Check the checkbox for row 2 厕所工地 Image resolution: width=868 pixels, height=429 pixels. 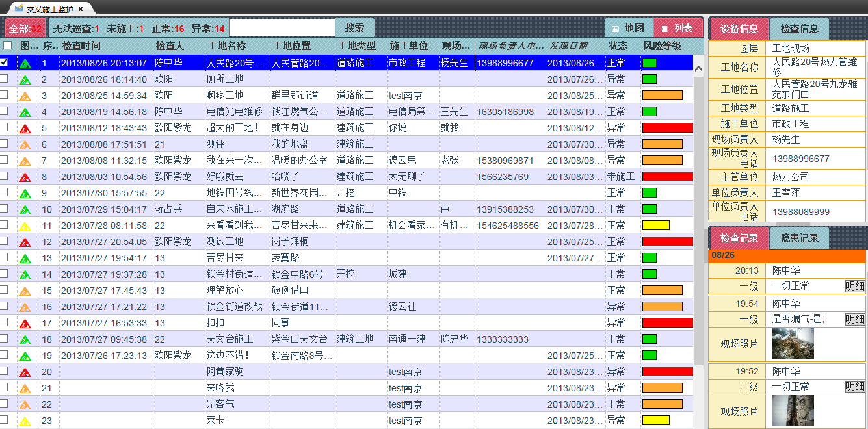4,79
